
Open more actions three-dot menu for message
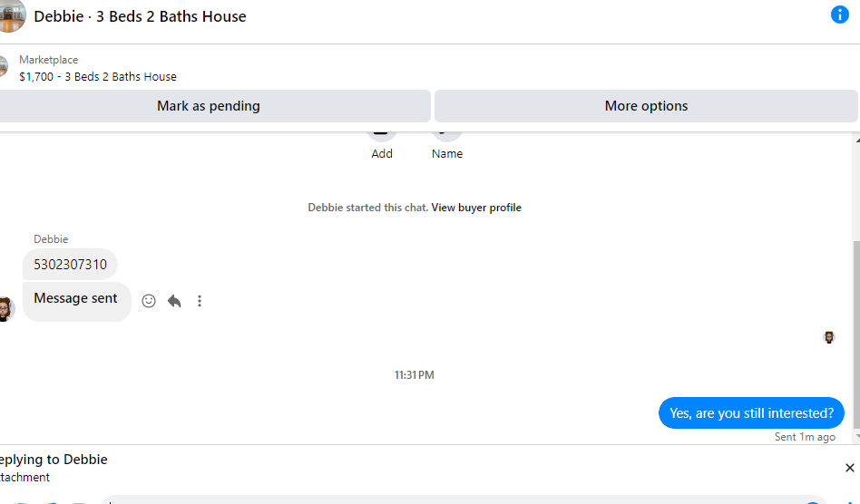click(x=200, y=301)
